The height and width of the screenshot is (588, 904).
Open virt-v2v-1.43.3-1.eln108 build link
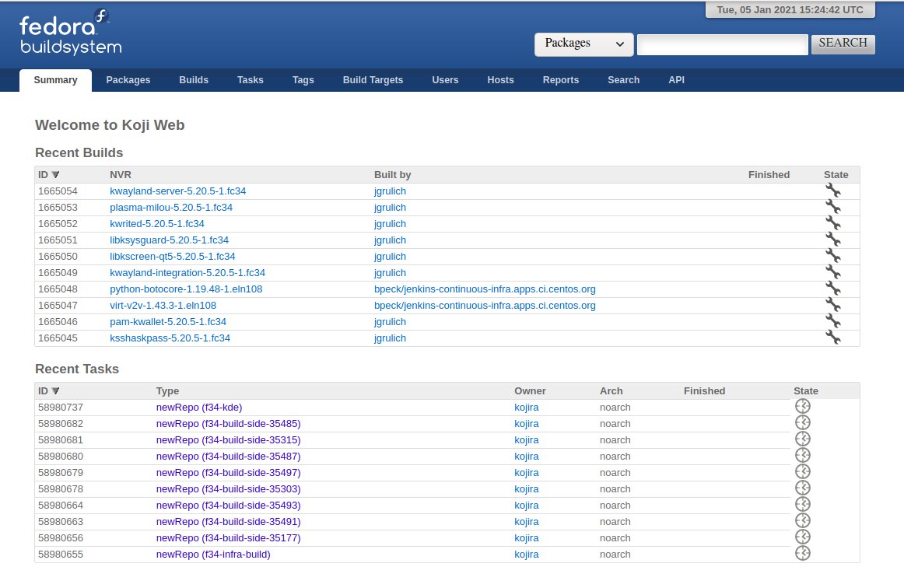click(163, 305)
